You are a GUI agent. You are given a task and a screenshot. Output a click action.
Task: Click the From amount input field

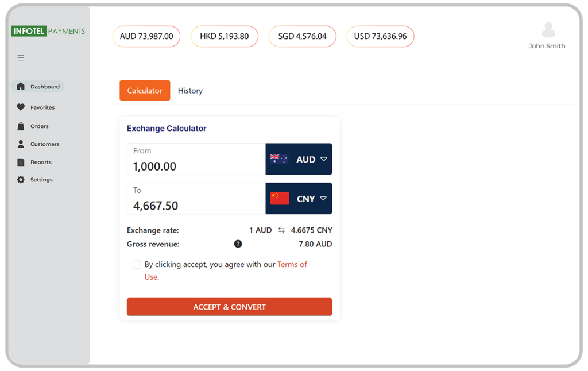point(196,166)
